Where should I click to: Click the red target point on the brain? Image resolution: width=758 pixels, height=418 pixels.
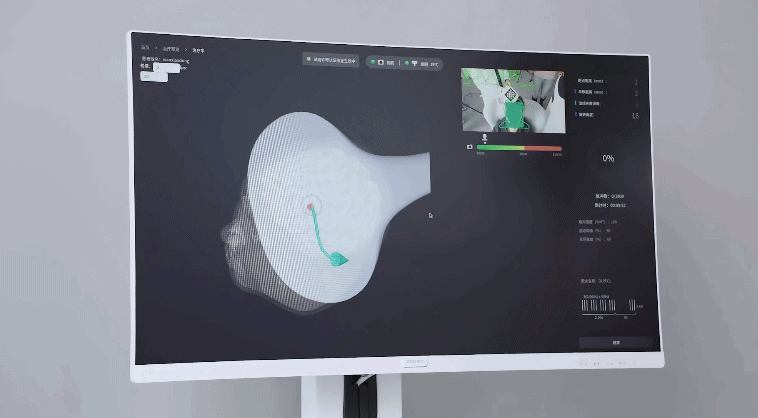[x=310, y=207]
